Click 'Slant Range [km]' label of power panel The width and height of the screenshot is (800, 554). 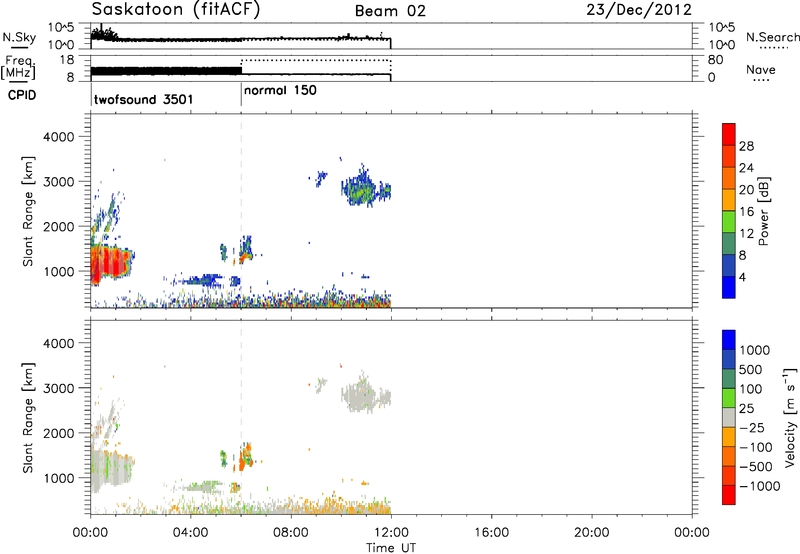[28, 211]
